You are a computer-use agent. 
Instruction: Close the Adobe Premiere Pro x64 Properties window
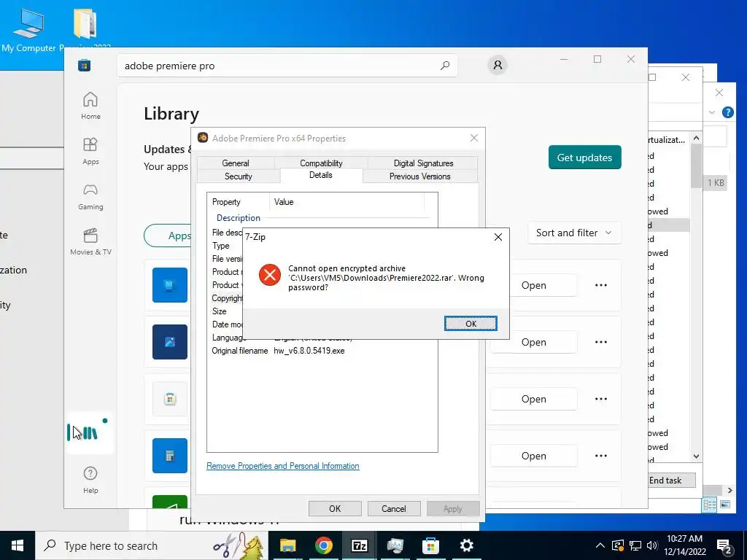(473, 138)
